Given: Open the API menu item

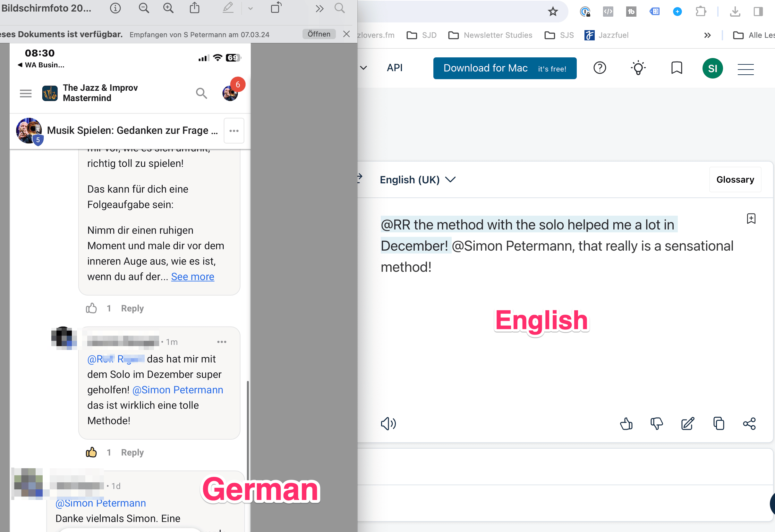Looking at the screenshot, I should (394, 68).
